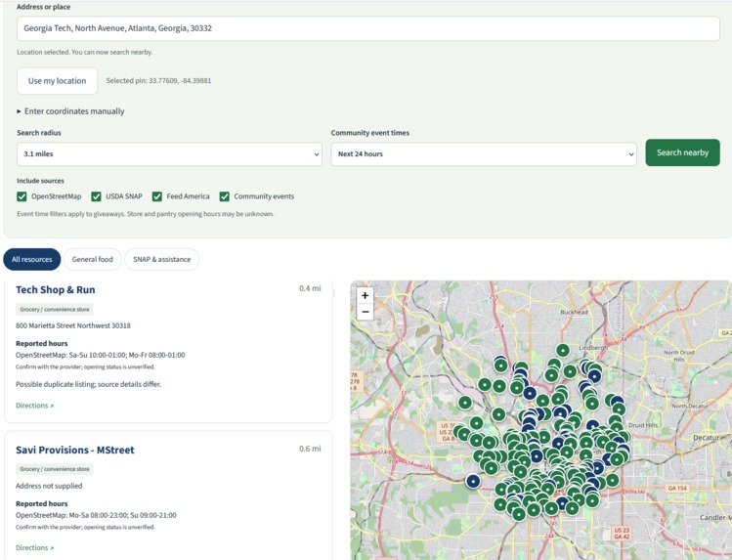Click the 0.4 mi distance label

[x=310, y=288]
